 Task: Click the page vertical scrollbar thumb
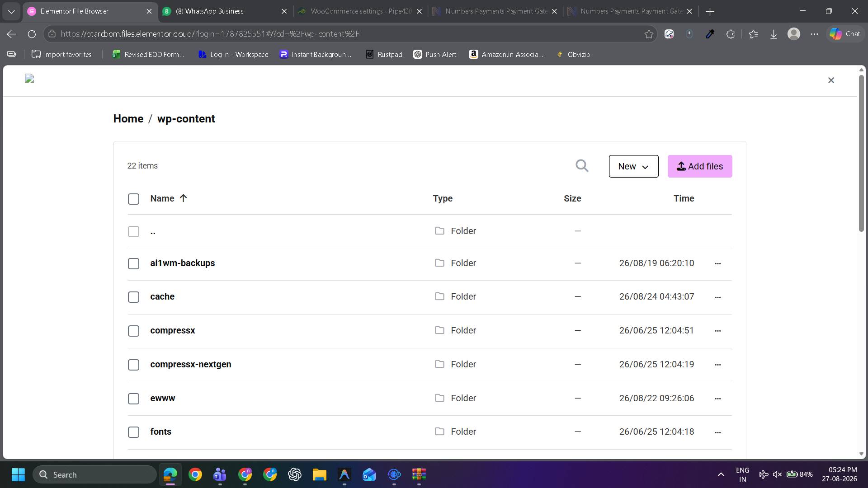pos(861,154)
